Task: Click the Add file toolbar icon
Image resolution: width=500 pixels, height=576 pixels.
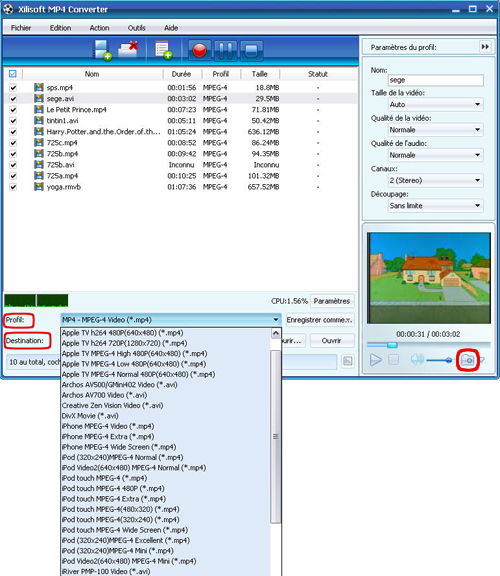Action: click(102, 50)
